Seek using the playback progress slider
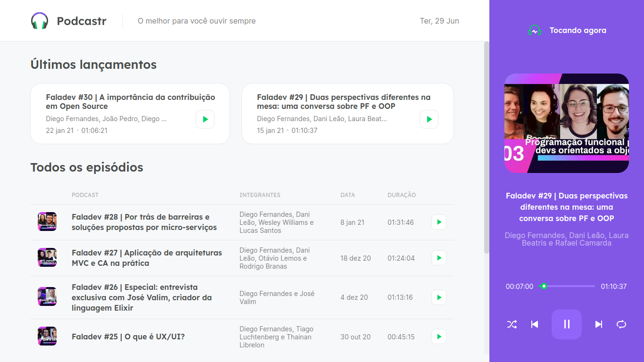This screenshot has height=362, width=644. pos(567,286)
